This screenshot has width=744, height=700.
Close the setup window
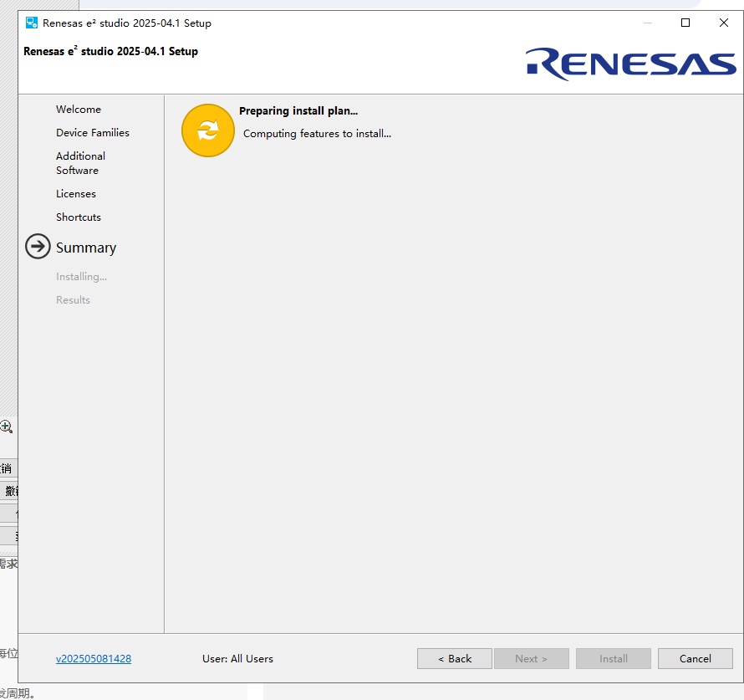tap(724, 23)
